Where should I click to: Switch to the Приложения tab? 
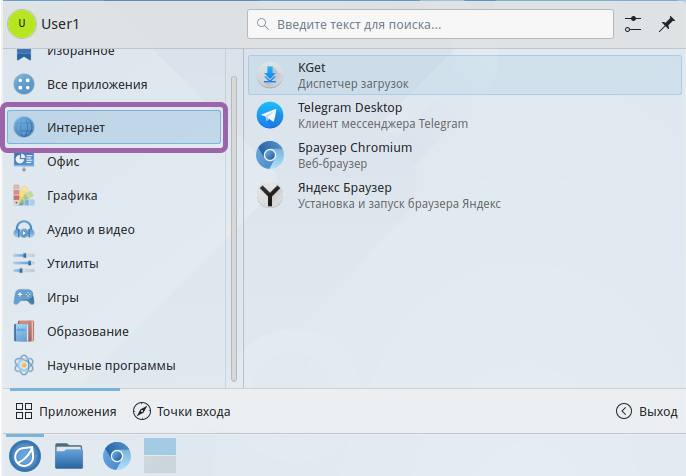click(66, 411)
